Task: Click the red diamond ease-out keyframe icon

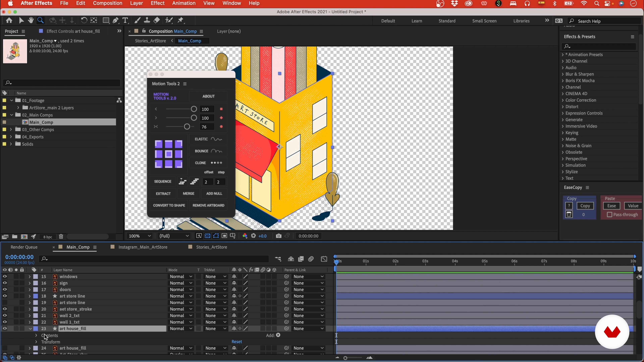Action: click(221, 118)
